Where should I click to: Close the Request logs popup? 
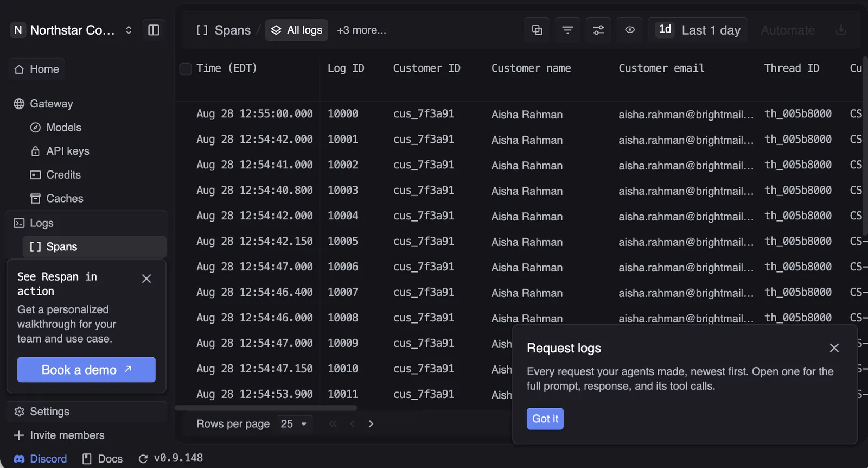(x=834, y=348)
